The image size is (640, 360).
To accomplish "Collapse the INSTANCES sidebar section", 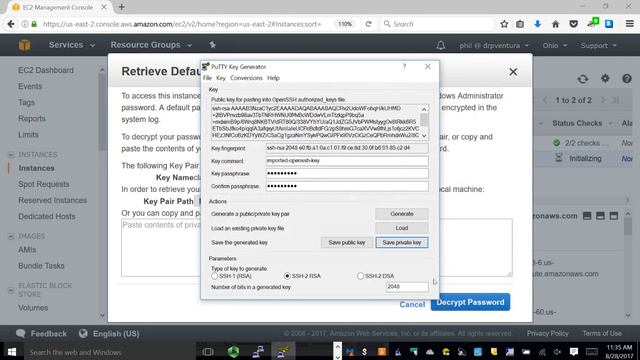I will click(x=11, y=155).
